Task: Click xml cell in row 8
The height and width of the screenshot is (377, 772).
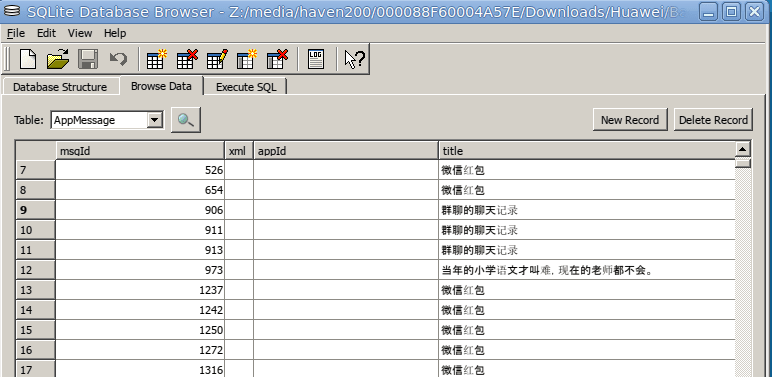Action: click(239, 190)
